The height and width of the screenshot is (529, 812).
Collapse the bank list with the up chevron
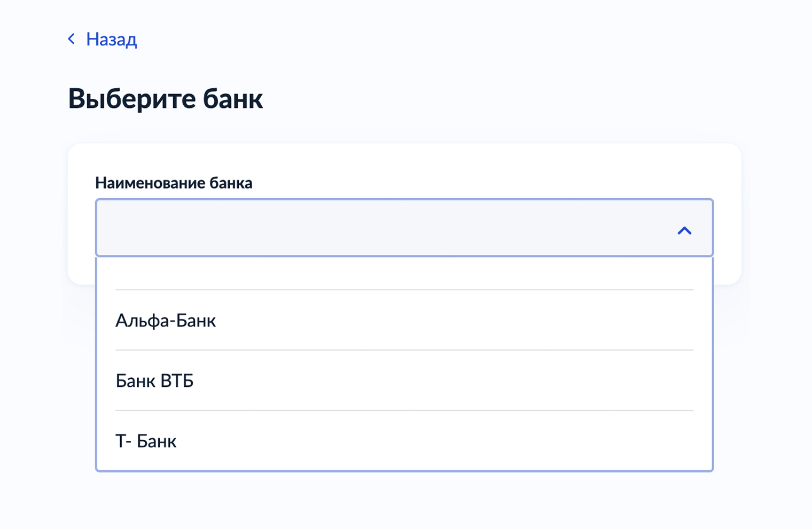click(x=684, y=230)
